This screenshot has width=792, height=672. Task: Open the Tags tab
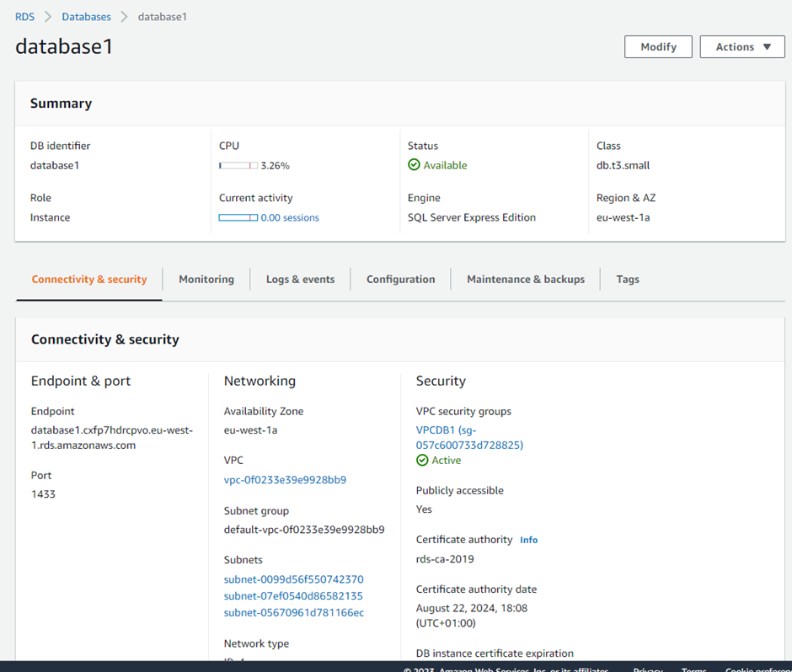click(x=628, y=280)
